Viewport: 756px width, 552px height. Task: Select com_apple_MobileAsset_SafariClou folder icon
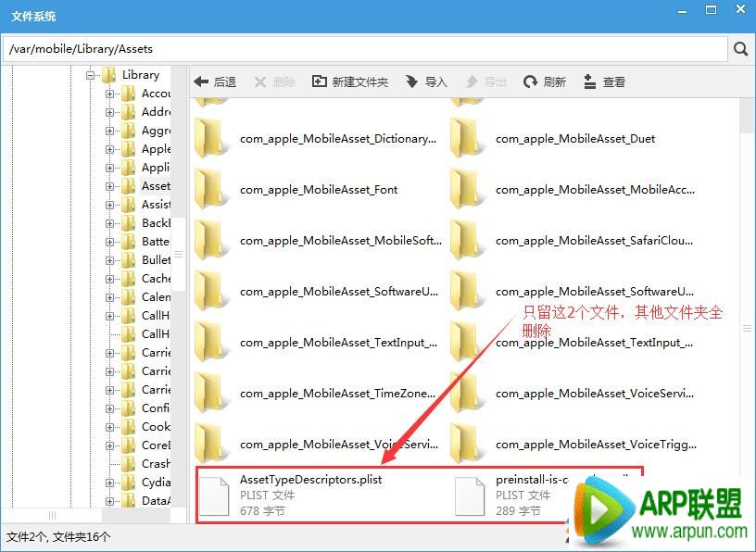(466, 241)
